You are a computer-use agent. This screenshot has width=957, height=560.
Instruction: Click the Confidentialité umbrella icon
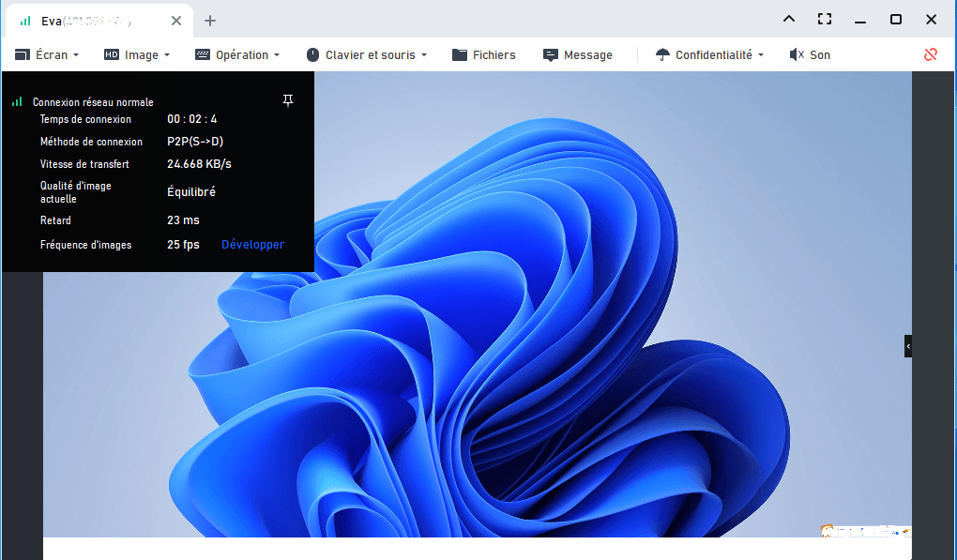[x=662, y=55]
